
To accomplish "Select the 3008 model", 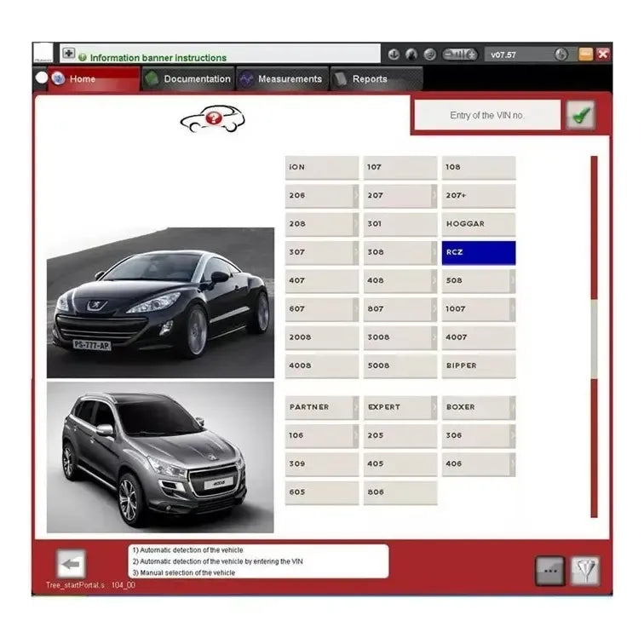I will (400, 337).
